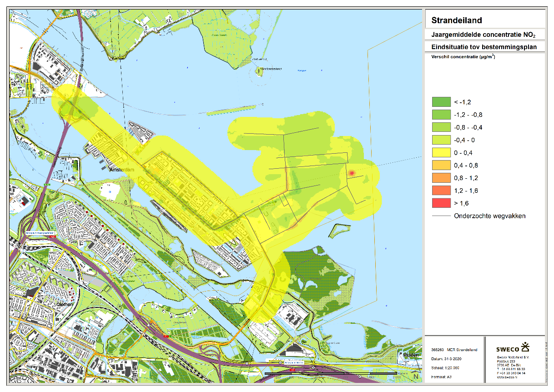Image resolution: width=554 pixels, height=392 pixels.
Task: Click the SWECO logo
Action: (x=513, y=348)
